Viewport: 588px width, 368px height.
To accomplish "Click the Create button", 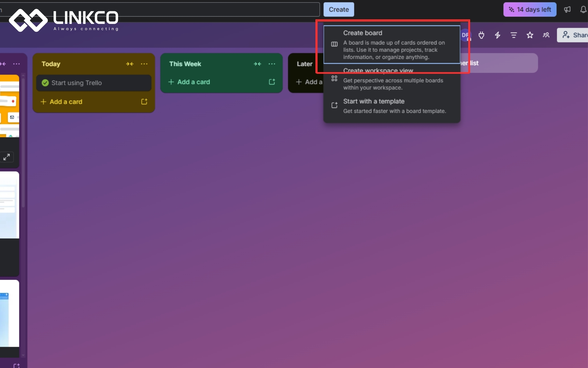I will (339, 10).
